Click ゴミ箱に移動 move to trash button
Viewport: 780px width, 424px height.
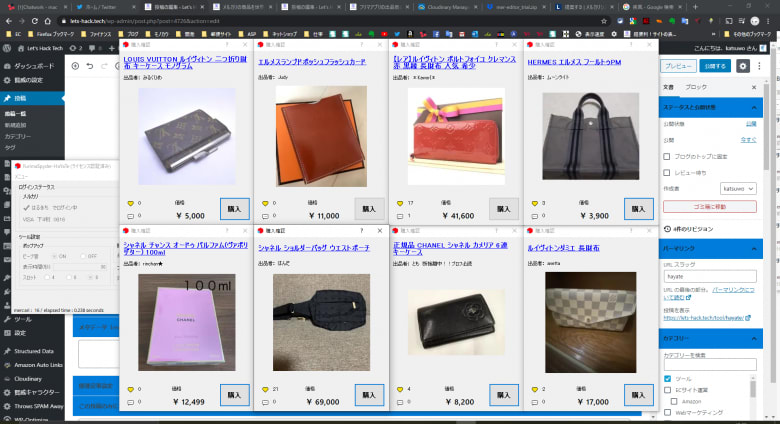[x=710, y=207]
